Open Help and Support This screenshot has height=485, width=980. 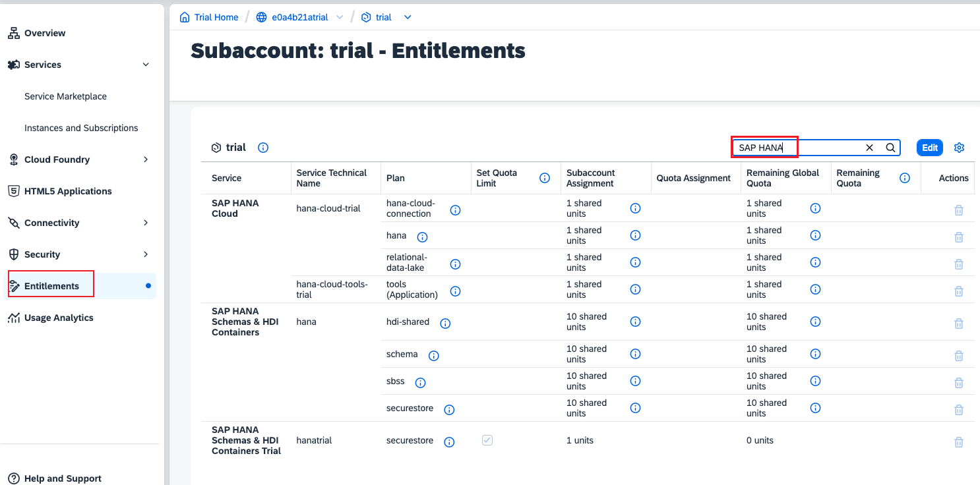tap(63, 478)
